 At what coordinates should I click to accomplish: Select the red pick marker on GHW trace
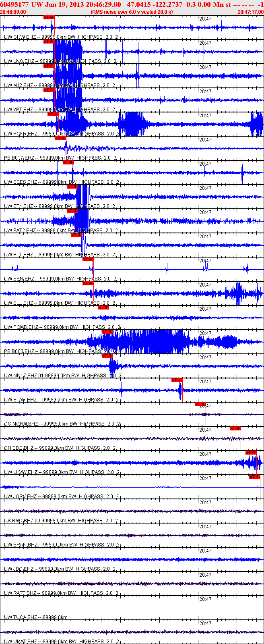tap(49, 17)
